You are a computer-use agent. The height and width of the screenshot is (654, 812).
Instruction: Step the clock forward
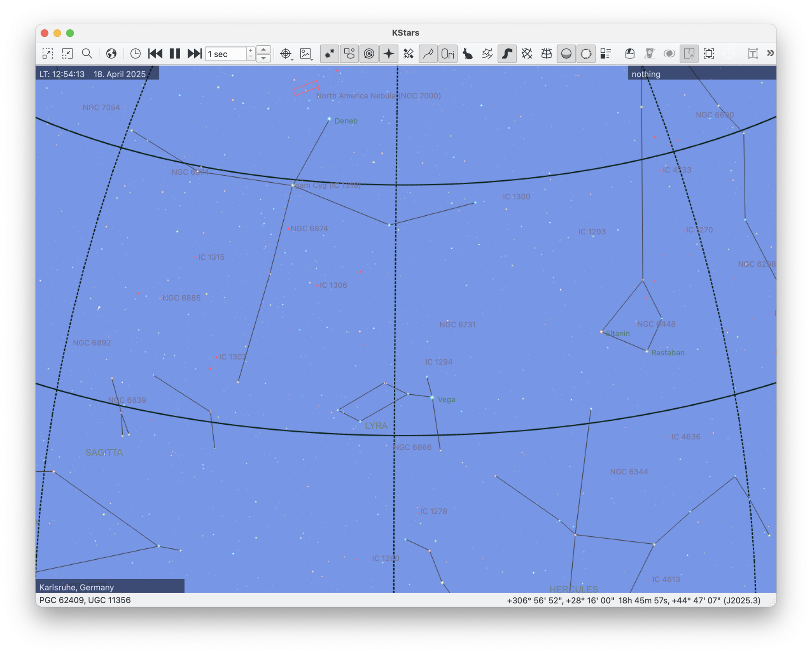[195, 54]
